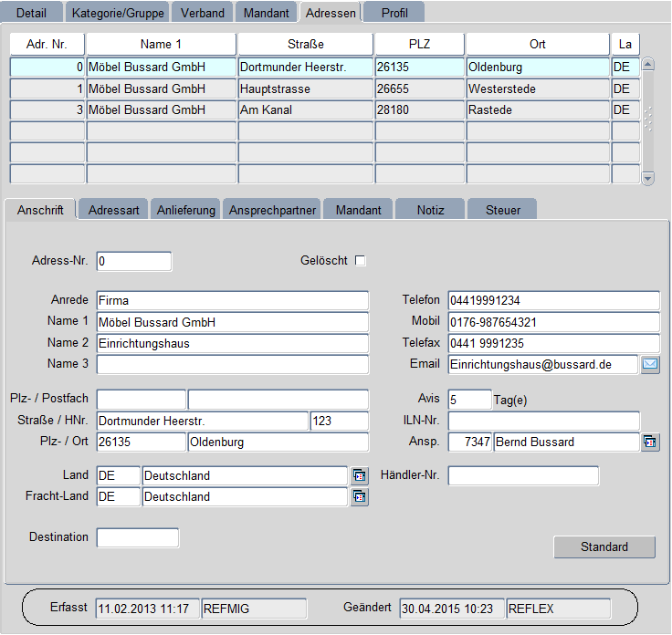Go to the Anlieferung tab

pyautogui.click(x=185, y=210)
